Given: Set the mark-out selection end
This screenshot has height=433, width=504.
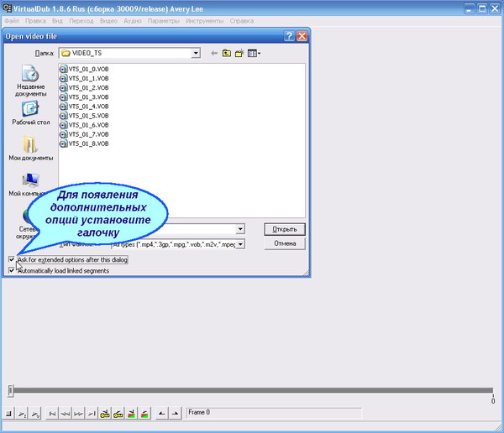Looking at the screenshot, I should [x=175, y=414].
